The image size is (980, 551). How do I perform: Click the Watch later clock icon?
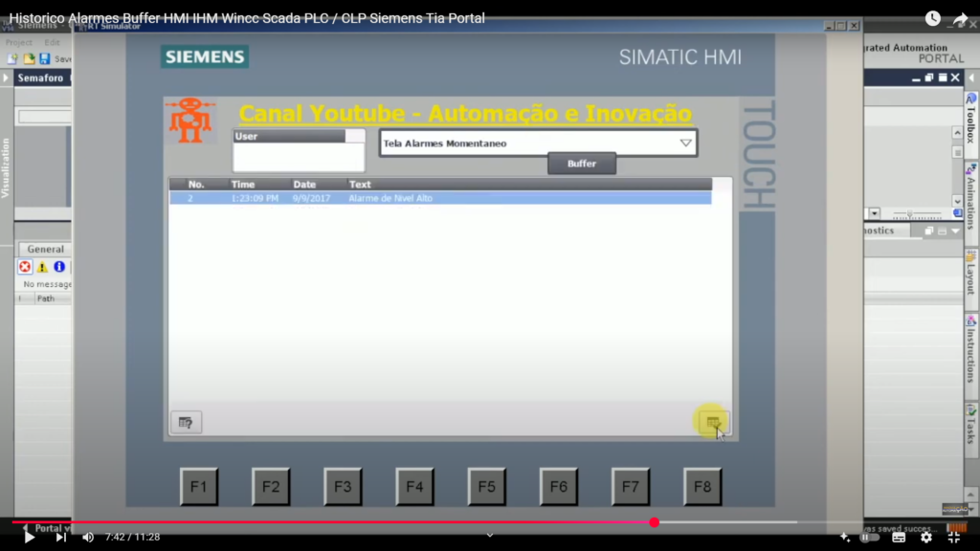[x=932, y=18]
